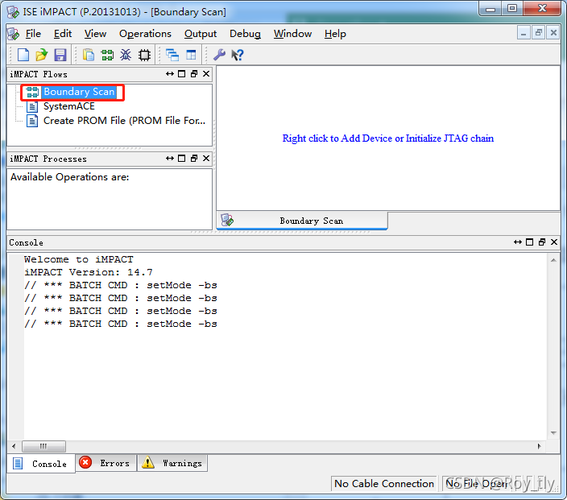567x500 pixels.
Task: Switch to the Errors tab
Action: [x=106, y=463]
